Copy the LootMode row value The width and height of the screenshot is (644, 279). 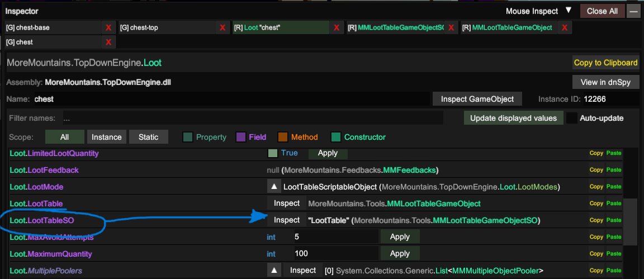596,187
